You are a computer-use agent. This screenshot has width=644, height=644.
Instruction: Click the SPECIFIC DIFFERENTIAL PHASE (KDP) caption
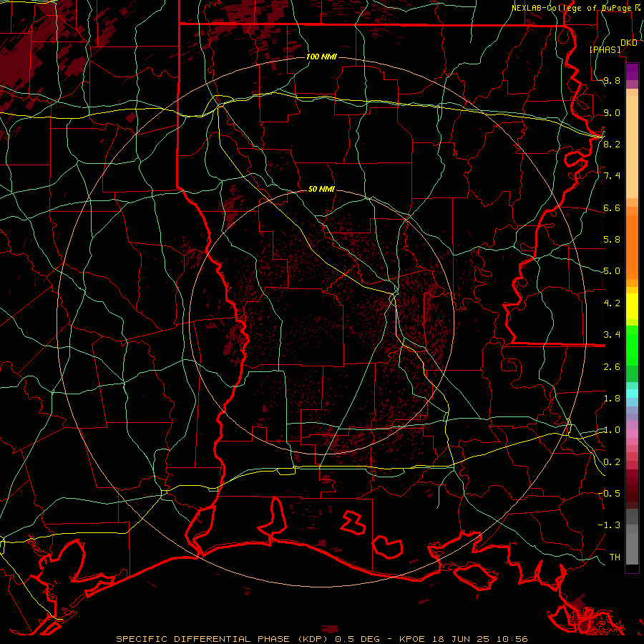[223, 639]
